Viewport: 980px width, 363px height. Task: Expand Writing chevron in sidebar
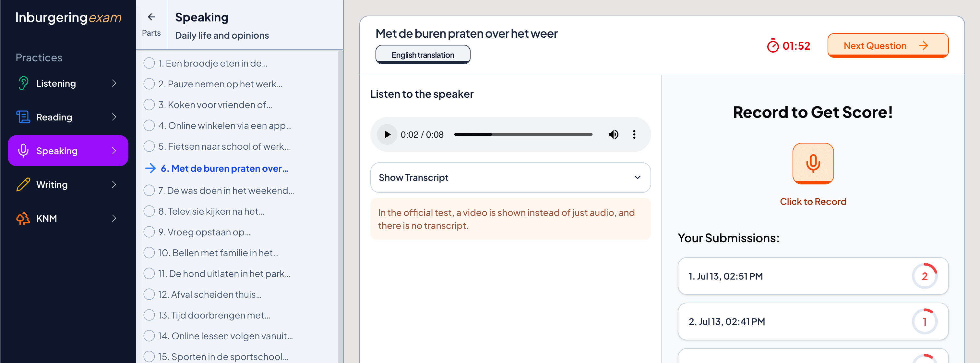pos(114,184)
